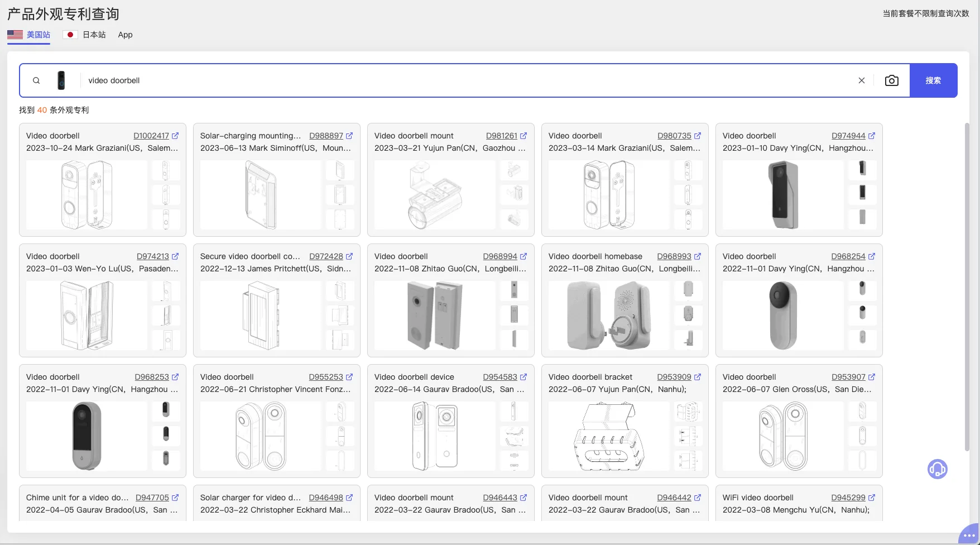
Task: Open external link icon for D955253
Action: (x=349, y=377)
